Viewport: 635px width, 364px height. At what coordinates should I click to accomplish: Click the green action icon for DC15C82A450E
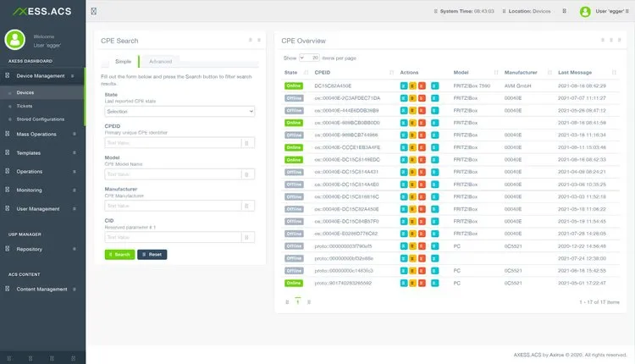coord(404,85)
